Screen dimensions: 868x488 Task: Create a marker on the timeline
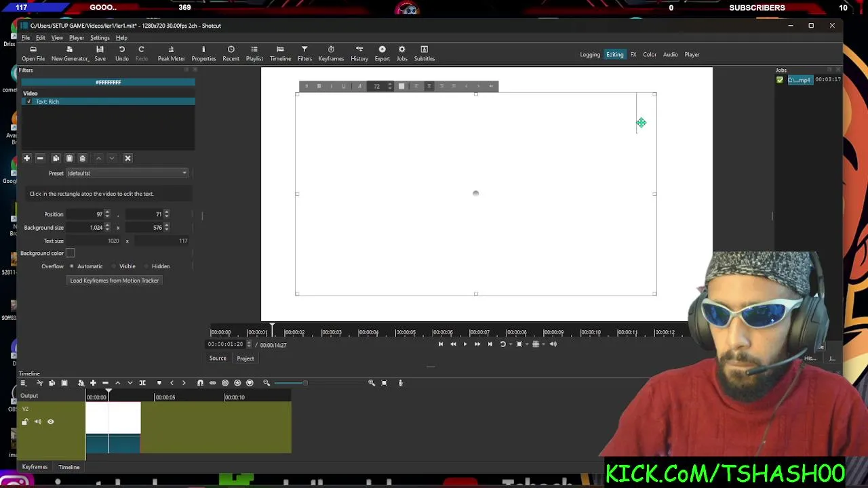pyautogui.click(x=159, y=383)
